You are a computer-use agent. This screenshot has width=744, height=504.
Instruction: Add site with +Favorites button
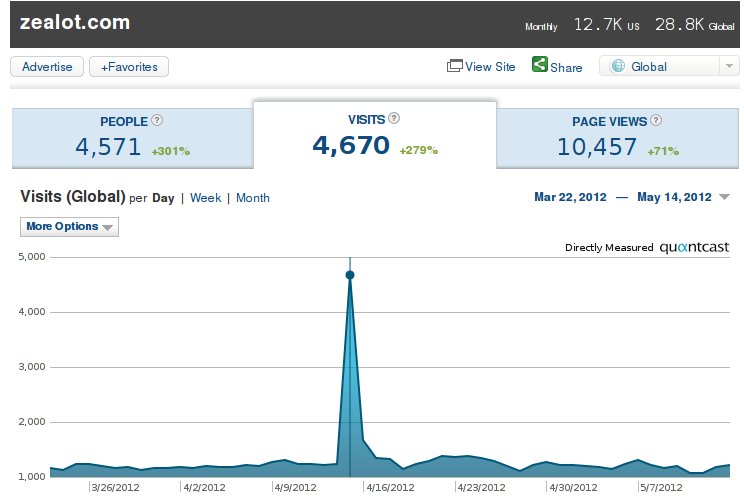(x=129, y=66)
